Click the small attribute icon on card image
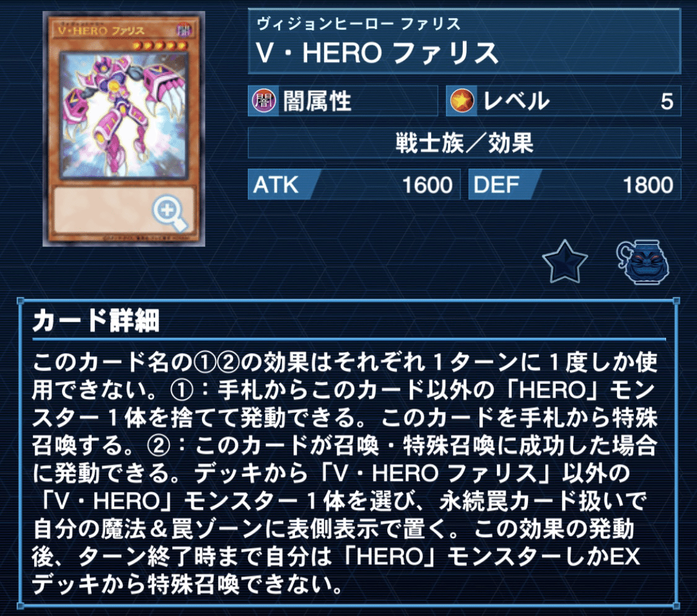Viewport: 697px width, 616px height. [x=183, y=30]
